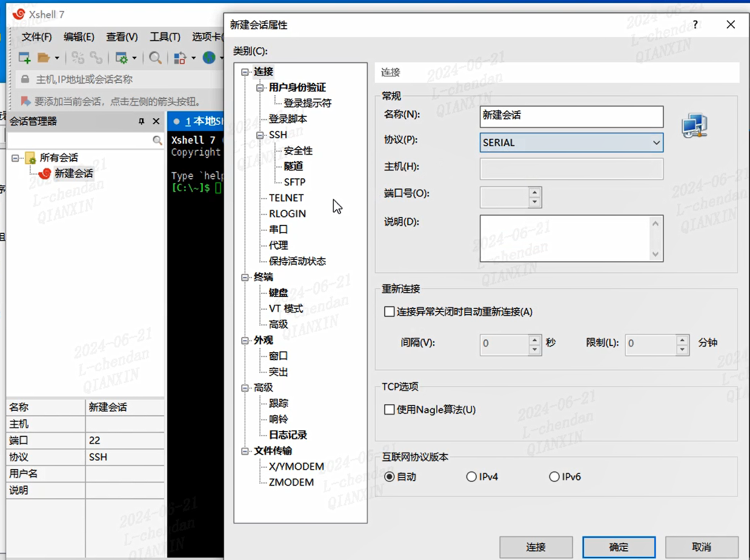The width and height of the screenshot is (750, 560).
Task: Click the help question mark in dialog title
Action: [x=695, y=24]
